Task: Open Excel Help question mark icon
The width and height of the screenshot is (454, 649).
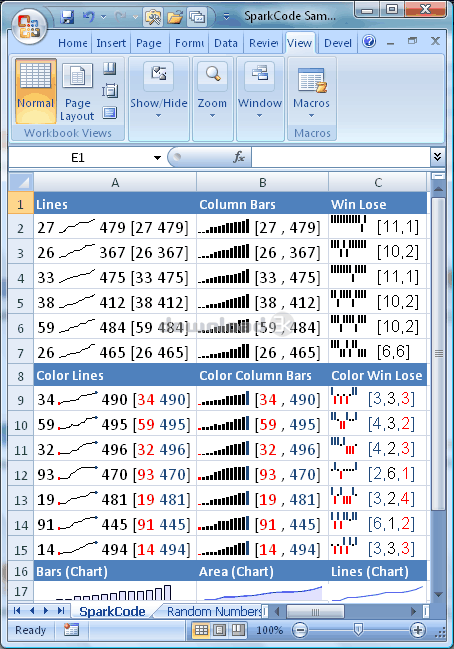Action: point(369,41)
